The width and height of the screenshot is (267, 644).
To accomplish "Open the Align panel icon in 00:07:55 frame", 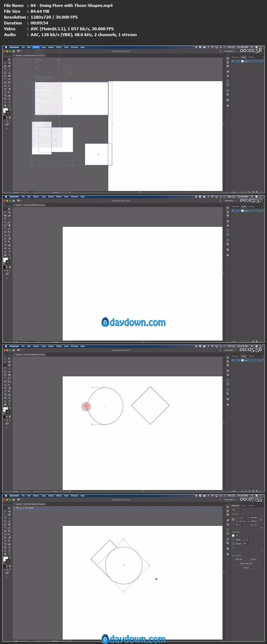I will (228, 543).
